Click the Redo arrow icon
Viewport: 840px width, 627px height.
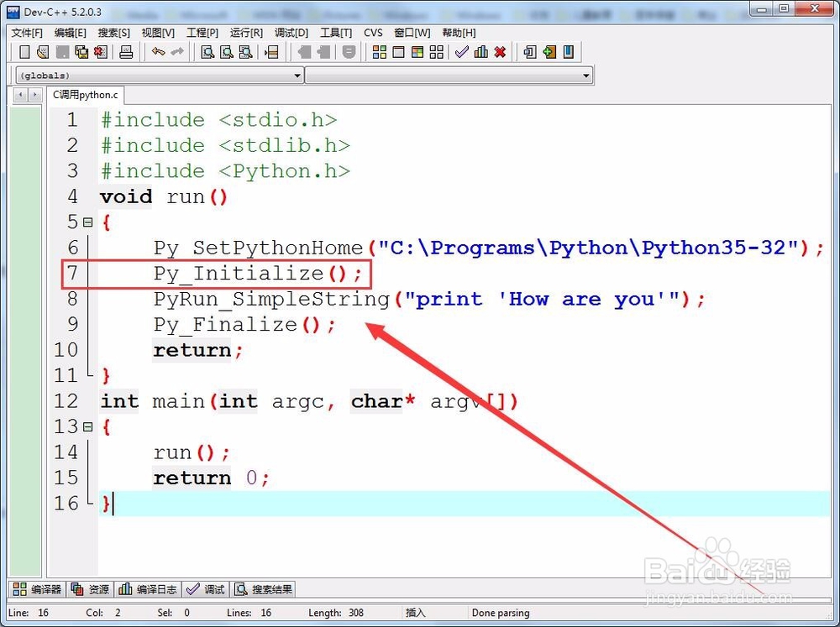click(x=177, y=52)
